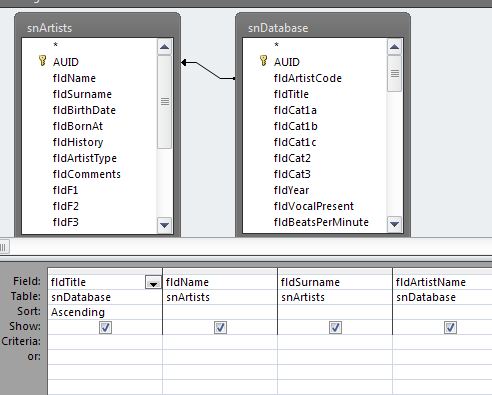This screenshot has height=395, width=492.
Task: Select fldBornAt field
Action: click(x=78, y=126)
